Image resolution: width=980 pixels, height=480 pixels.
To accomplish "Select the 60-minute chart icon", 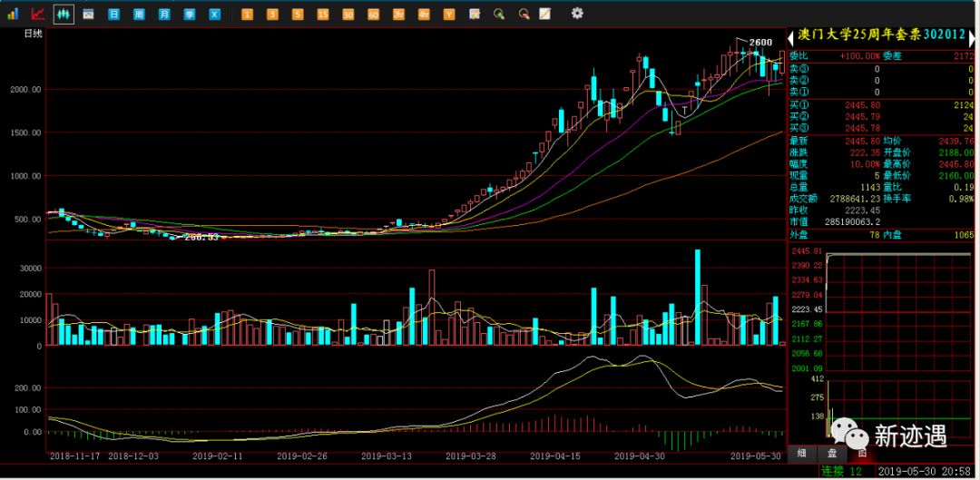I will tap(373, 14).
